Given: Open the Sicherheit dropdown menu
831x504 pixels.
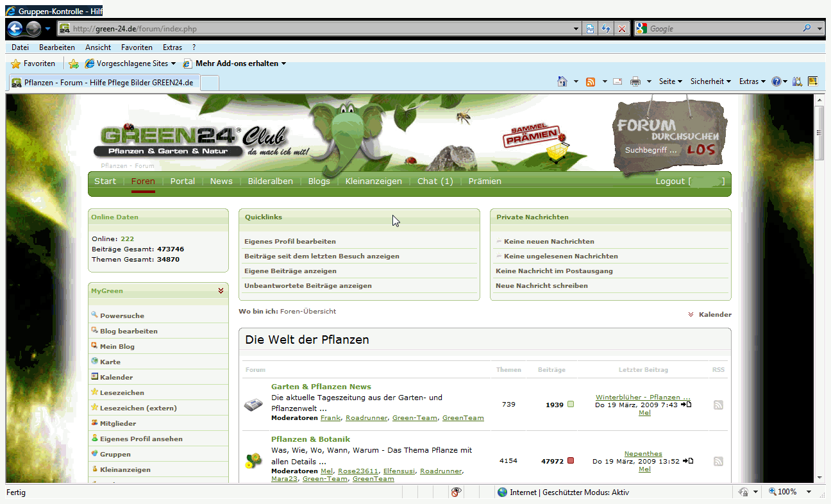Looking at the screenshot, I should coord(710,81).
